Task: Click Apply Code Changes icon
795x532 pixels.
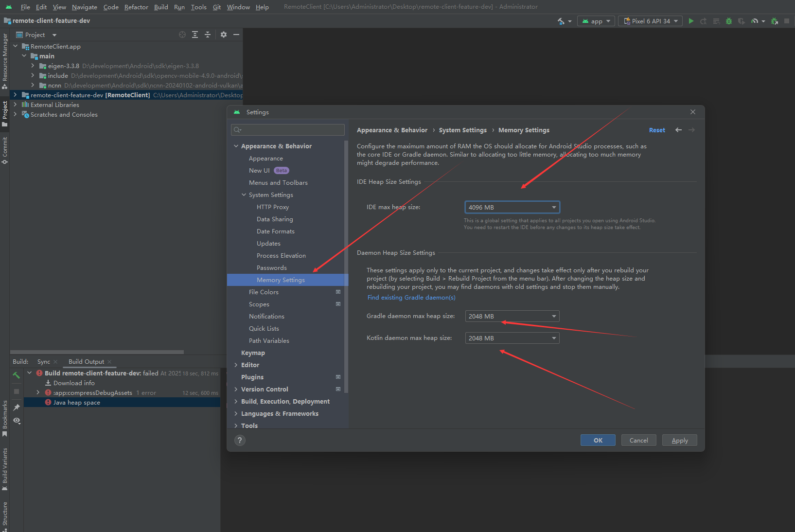Action: pos(716,21)
